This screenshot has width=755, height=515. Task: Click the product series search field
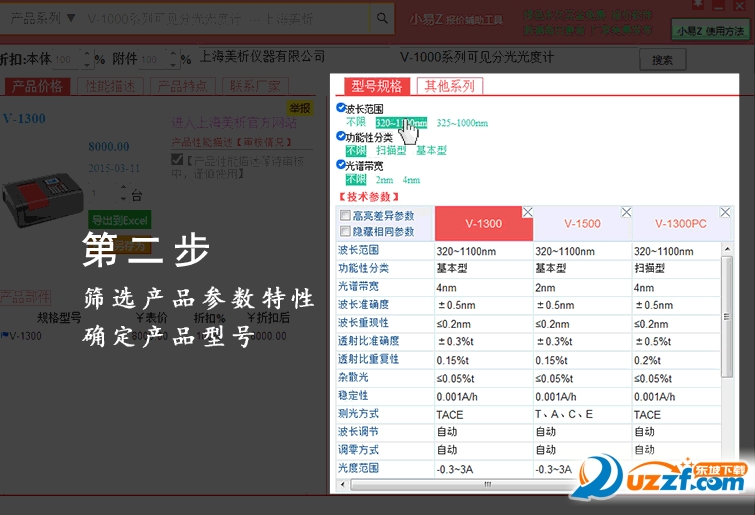(x=225, y=19)
